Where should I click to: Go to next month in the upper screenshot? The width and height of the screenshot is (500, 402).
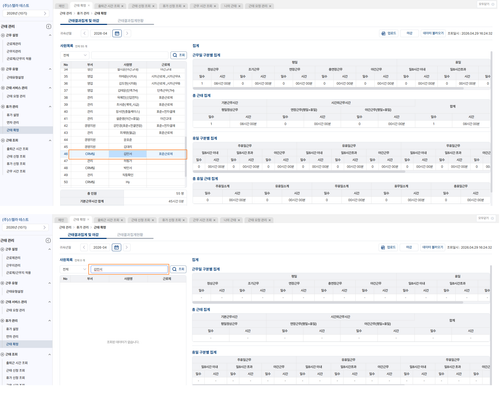tap(127, 33)
